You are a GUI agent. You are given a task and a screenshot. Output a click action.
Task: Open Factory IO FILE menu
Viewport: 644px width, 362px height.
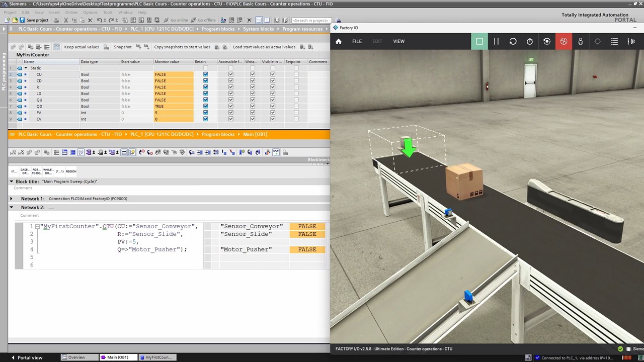tap(357, 41)
